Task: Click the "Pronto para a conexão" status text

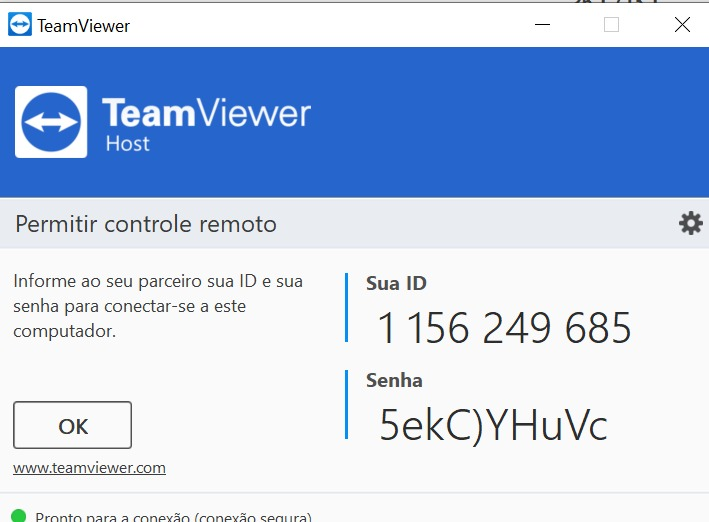Action: pos(174,517)
